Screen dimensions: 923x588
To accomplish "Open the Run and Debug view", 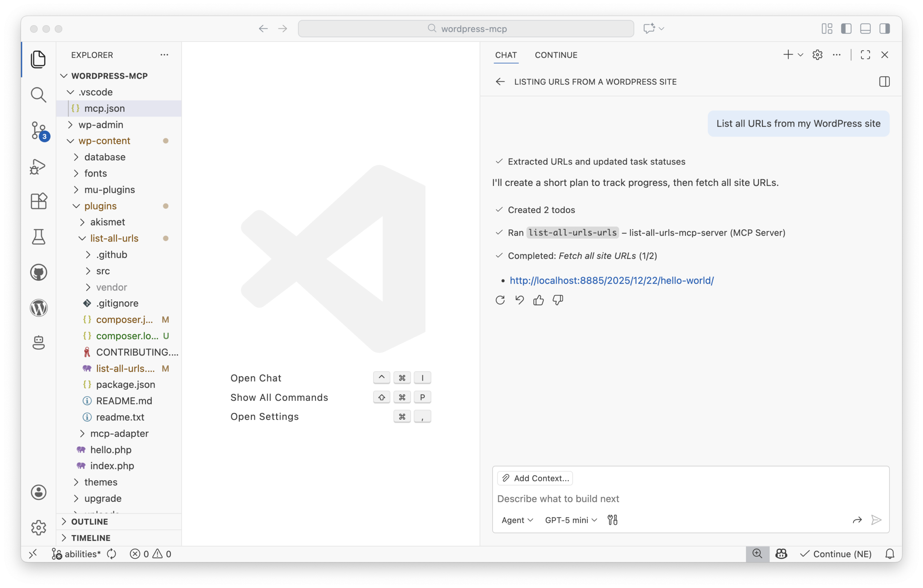I will [x=38, y=166].
